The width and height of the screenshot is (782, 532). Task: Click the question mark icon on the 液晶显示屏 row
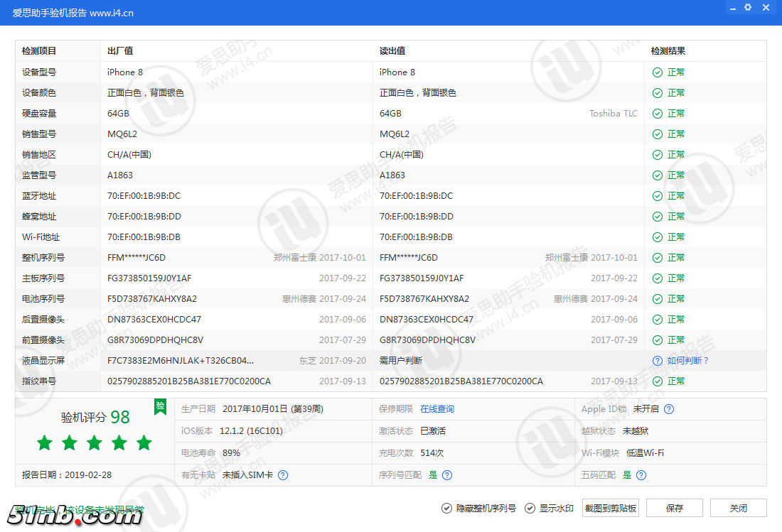coord(657,360)
